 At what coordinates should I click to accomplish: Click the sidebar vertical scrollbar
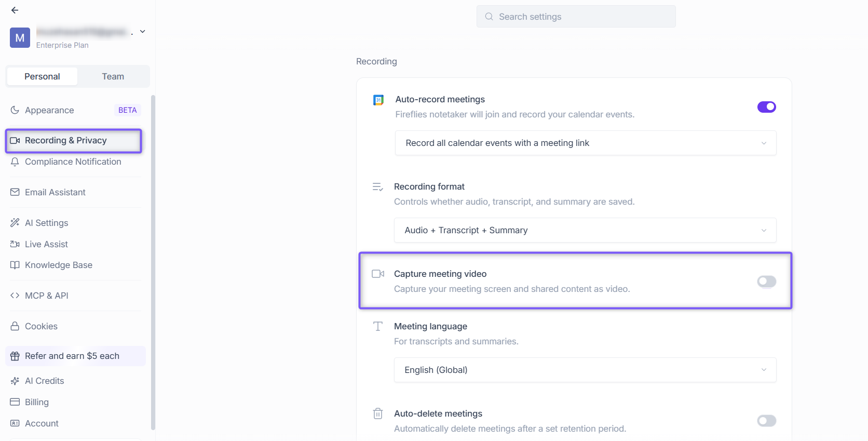153,262
